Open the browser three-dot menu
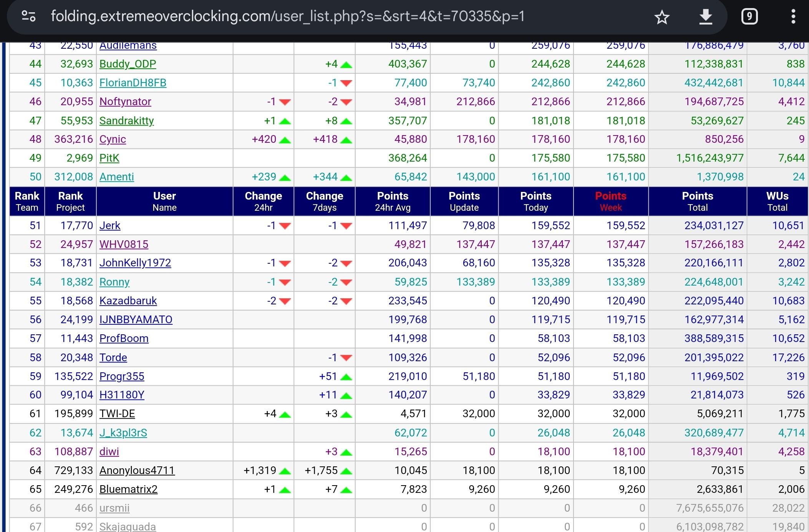The width and height of the screenshot is (809, 532). pyautogui.click(x=793, y=17)
